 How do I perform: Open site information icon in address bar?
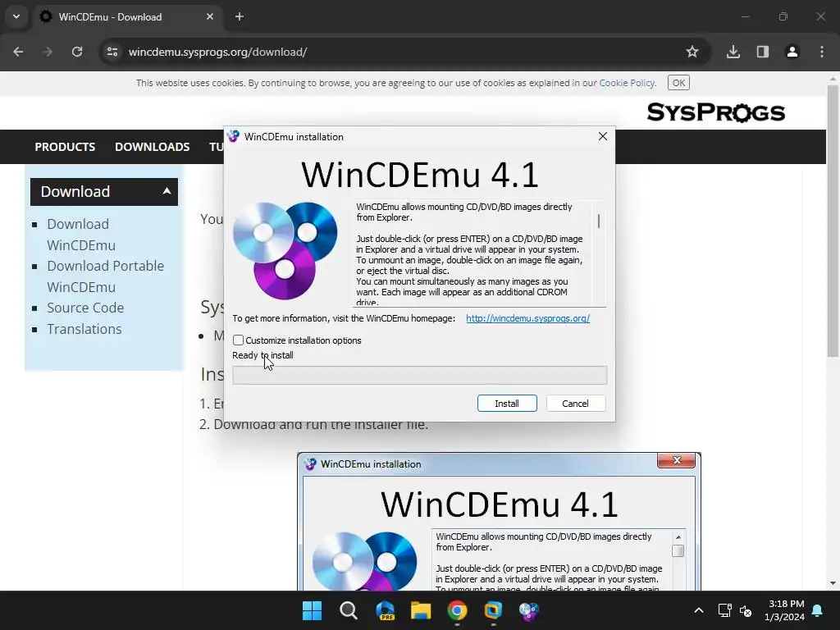click(112, 52)
